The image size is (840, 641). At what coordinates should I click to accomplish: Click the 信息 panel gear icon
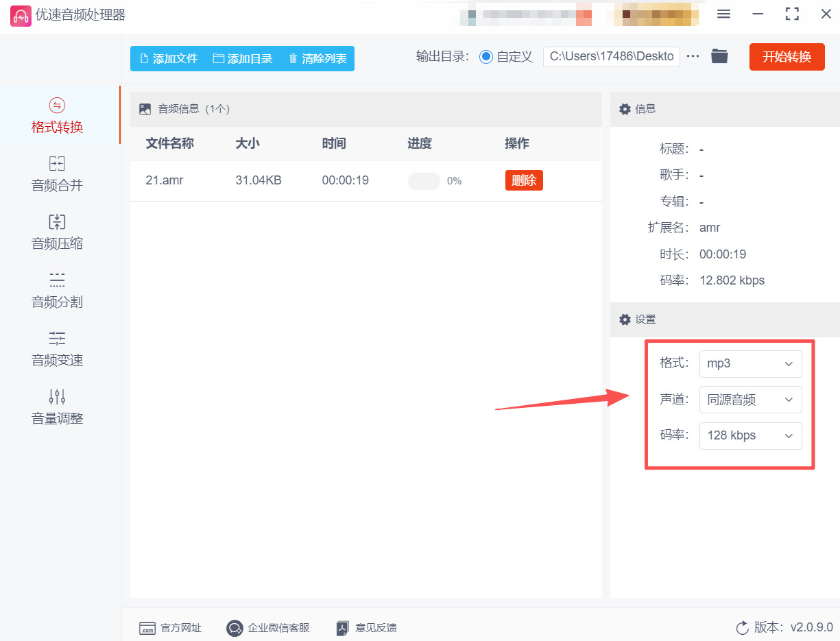pyautogui.click(x=625, y=109)
